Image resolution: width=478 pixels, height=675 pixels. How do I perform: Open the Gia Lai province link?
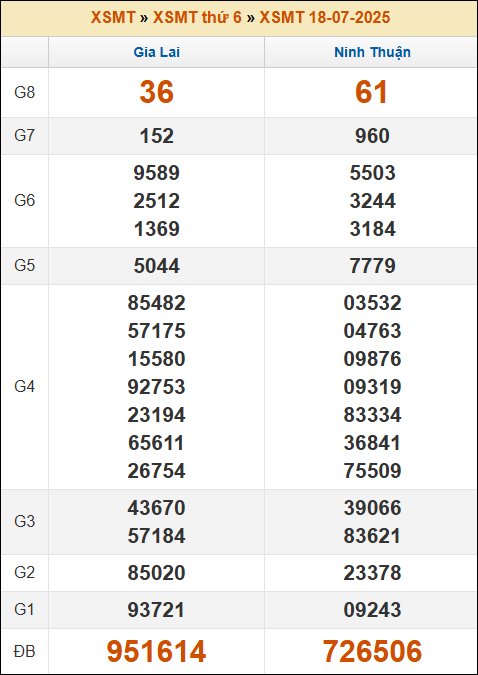[156, 52]
